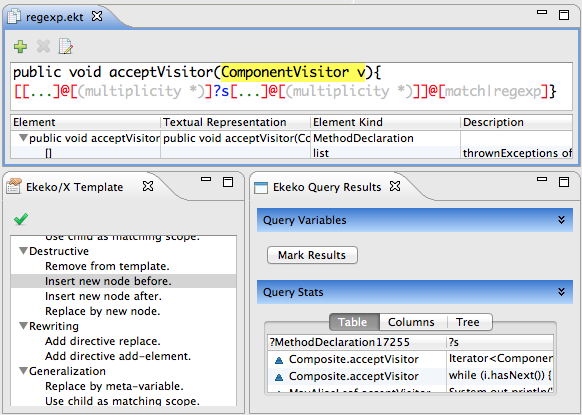Switch to the Columns view tab
The image size is (582, 415).
[411, 322]
